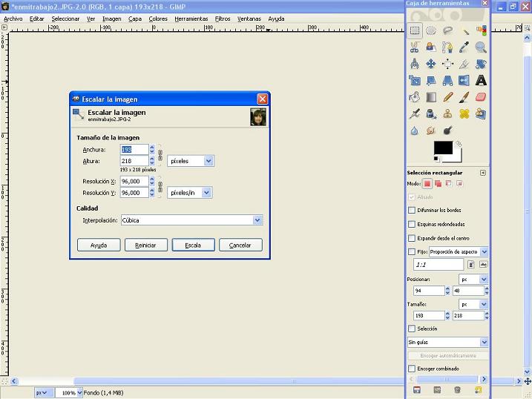The width and height of the screenshot is (532, 399).
Task: Select the Heal tool
Action: (464, 114)
